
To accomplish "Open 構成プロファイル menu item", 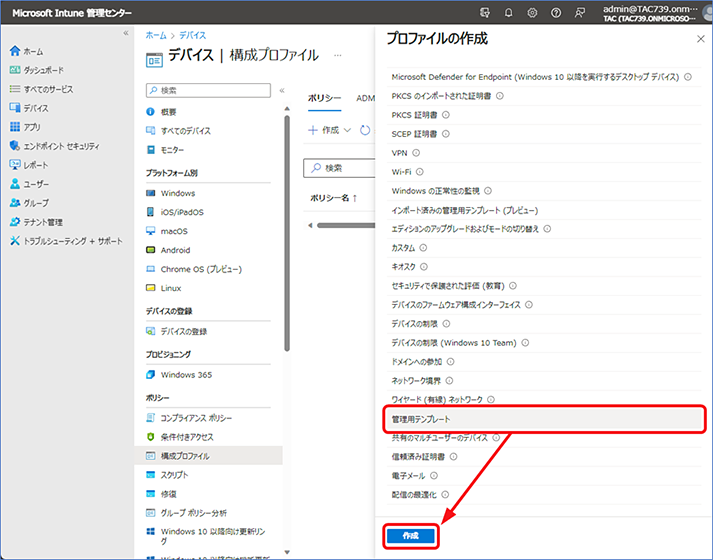I will tap(208, 455).
